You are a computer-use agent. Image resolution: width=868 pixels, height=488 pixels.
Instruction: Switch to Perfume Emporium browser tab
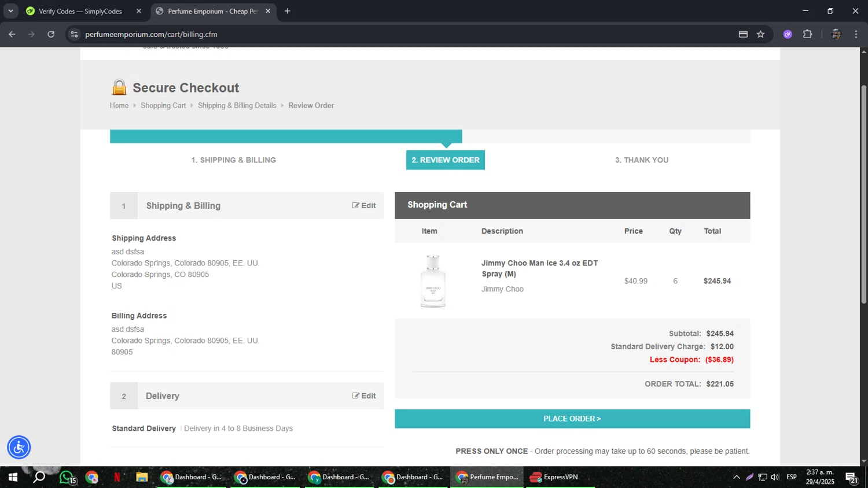click(x=212, y=11)
